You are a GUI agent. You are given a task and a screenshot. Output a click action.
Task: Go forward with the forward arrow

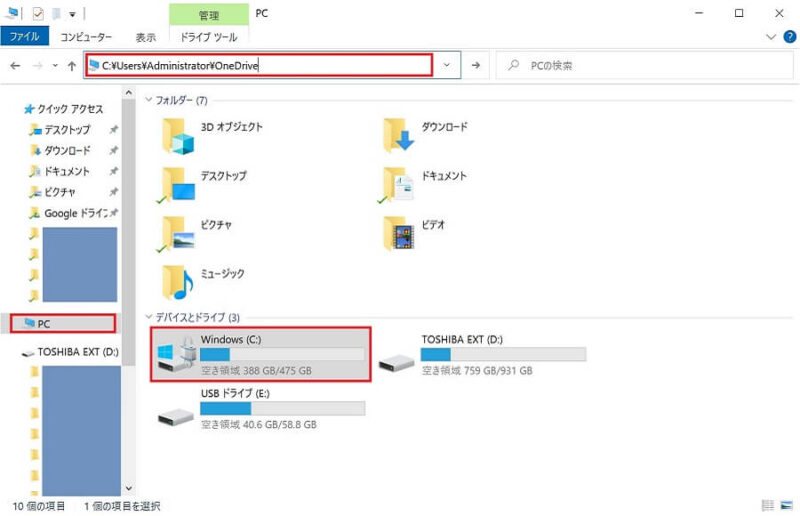tap(37, 65)
